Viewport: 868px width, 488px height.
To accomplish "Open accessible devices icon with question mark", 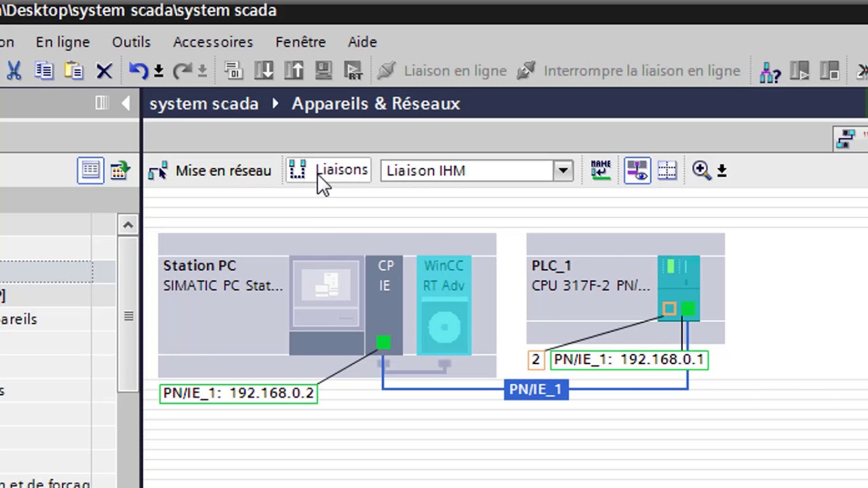I will coord(770,71).
